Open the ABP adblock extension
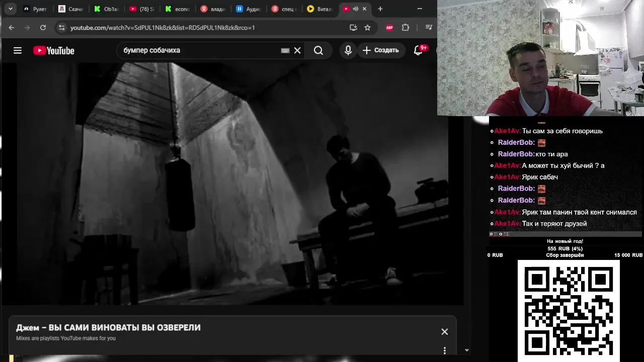644x362 pixels. [389, 28]
